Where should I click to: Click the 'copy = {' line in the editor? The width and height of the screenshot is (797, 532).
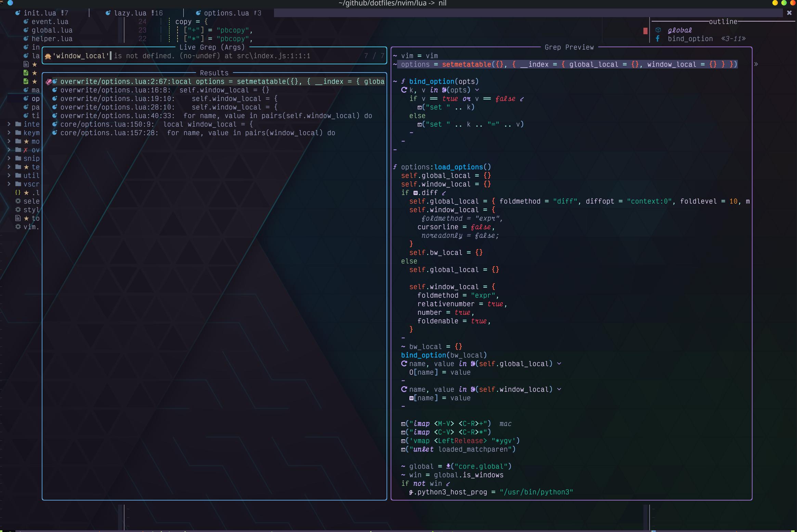pyautogui.click(x=192, y=22)
